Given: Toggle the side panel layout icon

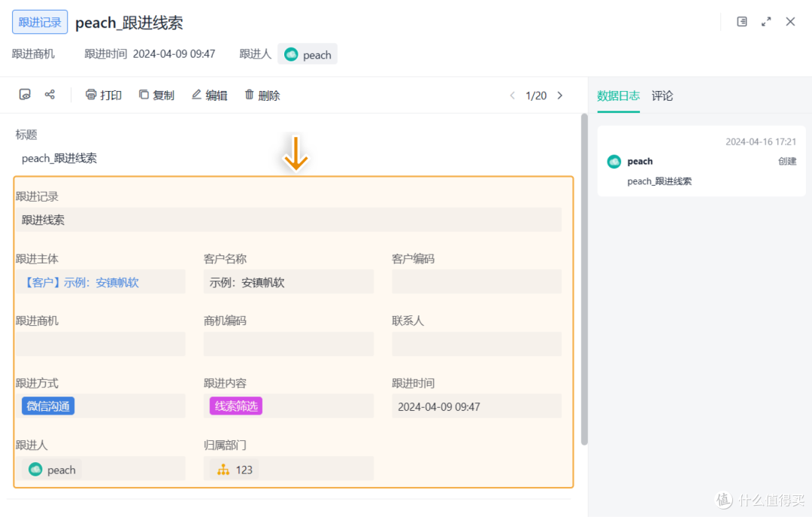Looking at the screenshot, I should tap(741, 21).
